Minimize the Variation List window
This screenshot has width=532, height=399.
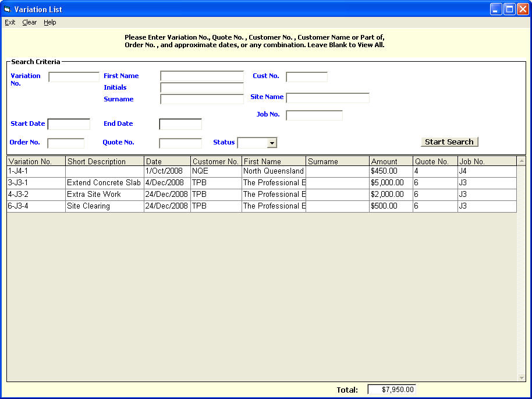coord(496,9)
